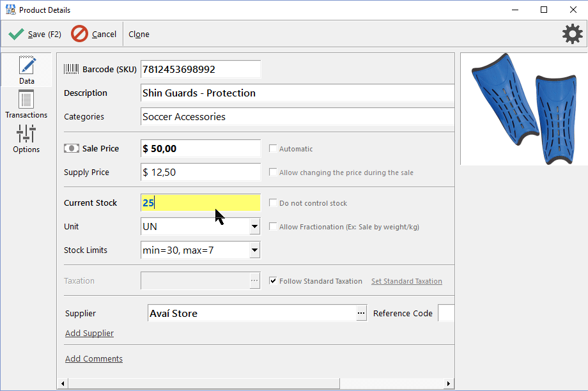
Task: Check Allow changing the price during sale
Action: (x=273, y=172)
